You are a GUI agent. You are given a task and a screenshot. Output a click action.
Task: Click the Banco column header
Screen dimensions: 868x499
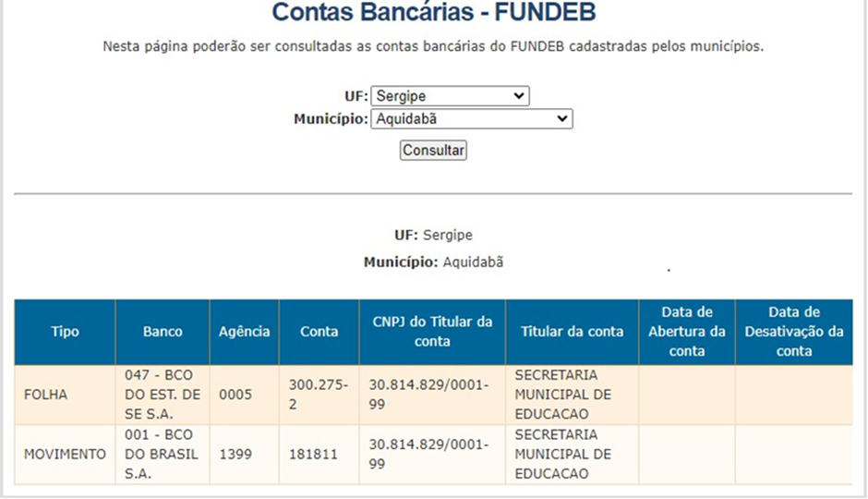(x=163, y=332)
